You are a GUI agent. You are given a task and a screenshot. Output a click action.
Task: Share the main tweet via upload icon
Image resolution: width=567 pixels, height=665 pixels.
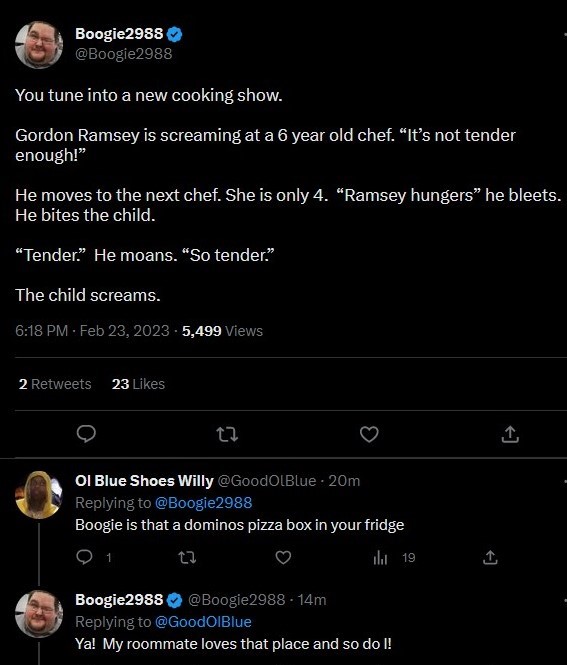point(510,434)
